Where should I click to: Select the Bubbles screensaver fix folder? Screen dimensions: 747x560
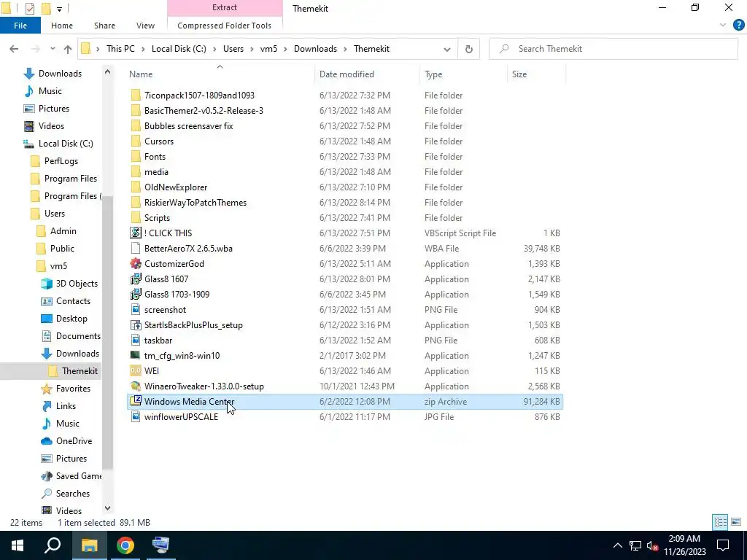coord(189,125)
